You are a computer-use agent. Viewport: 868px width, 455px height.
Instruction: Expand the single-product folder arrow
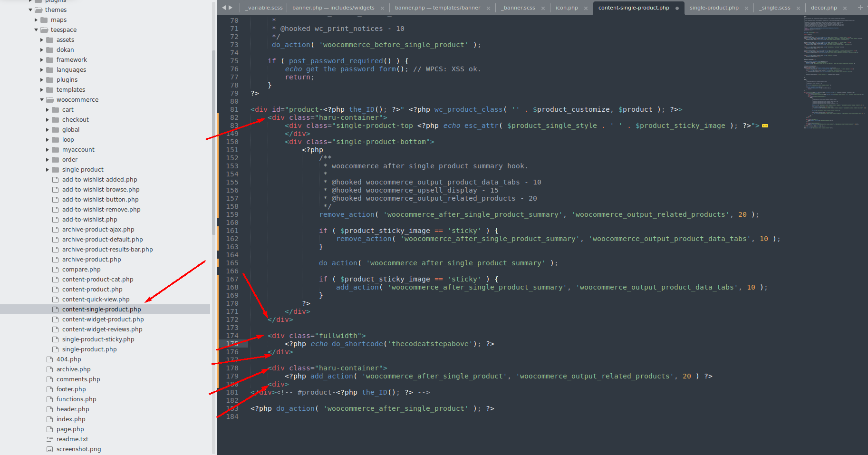tap(48, 170)
